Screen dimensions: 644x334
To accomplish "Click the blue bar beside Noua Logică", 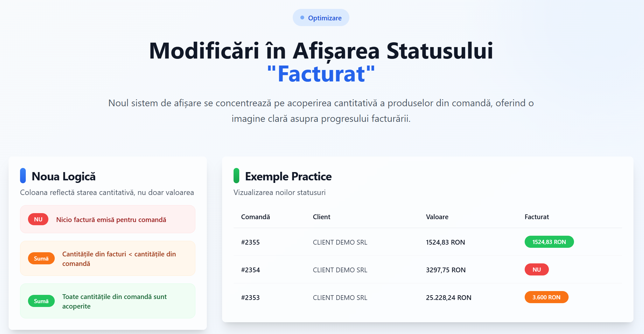I will pyautogui.click(x=23, y=176).
